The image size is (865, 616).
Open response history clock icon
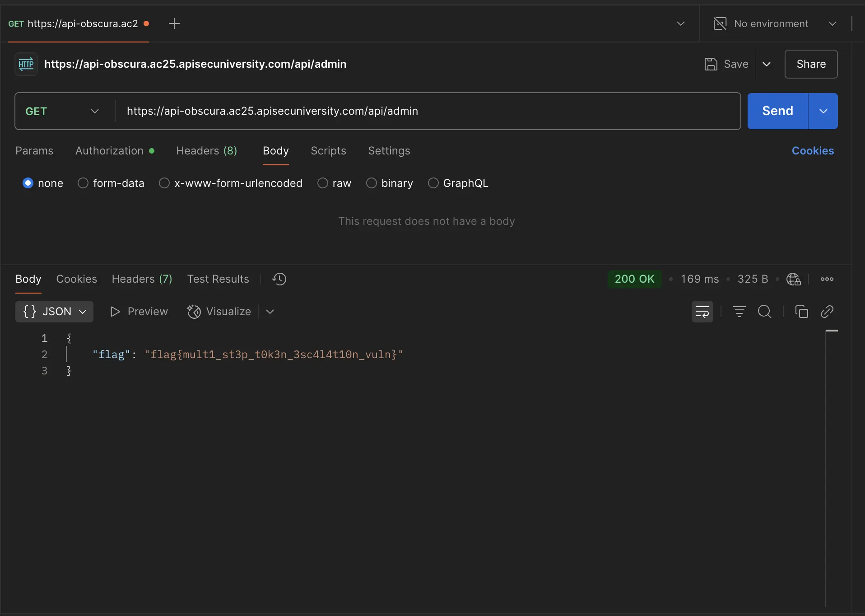pos(279,279)
